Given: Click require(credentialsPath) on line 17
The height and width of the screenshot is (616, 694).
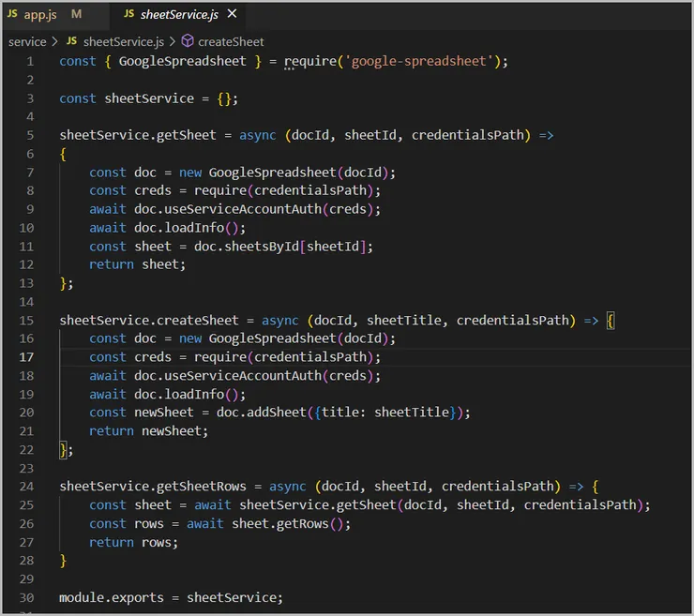Looking at the screenshot, I should point(284,357).
